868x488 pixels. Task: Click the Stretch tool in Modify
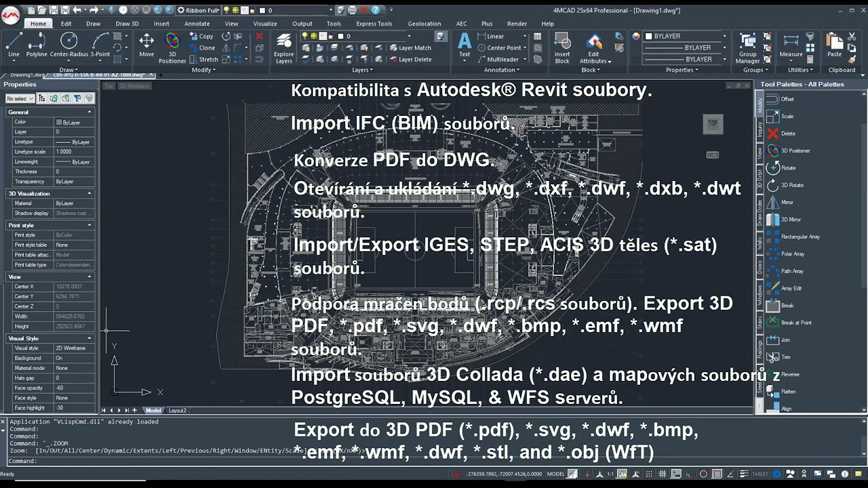203,60
